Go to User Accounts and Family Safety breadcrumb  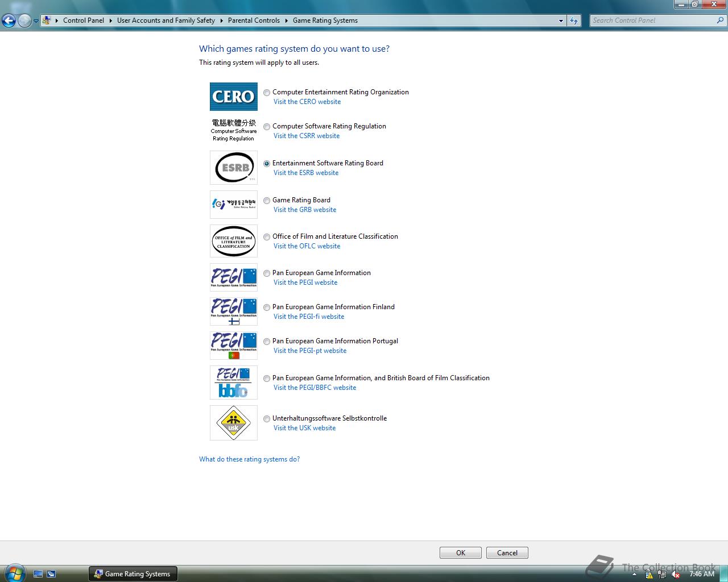pos(166,20)
